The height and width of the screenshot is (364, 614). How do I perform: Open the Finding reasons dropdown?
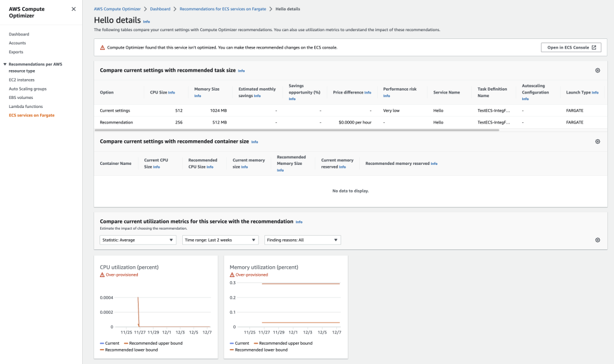[302, 239]
